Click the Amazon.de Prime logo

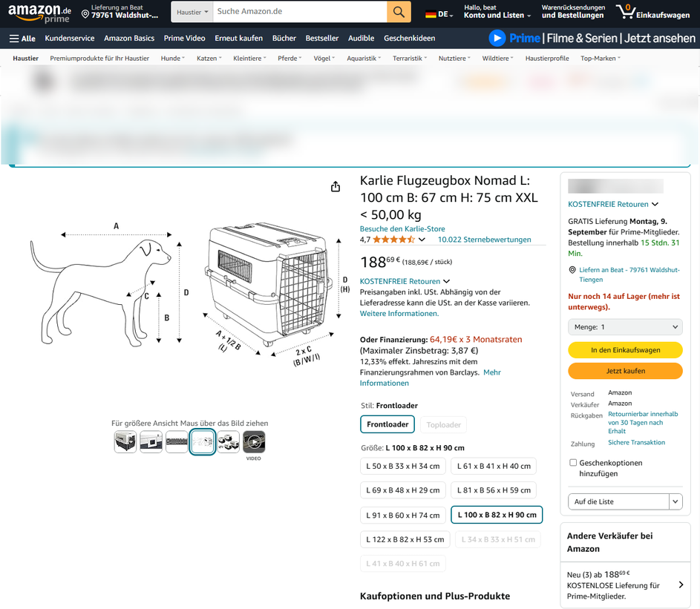point(39,13)
